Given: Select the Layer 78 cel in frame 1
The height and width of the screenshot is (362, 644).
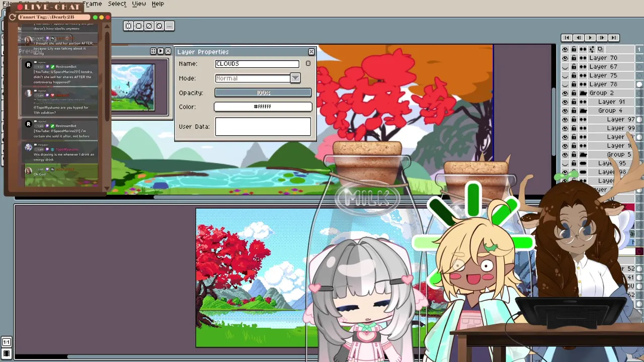Looking at the screenshot, I should [639, 84].
